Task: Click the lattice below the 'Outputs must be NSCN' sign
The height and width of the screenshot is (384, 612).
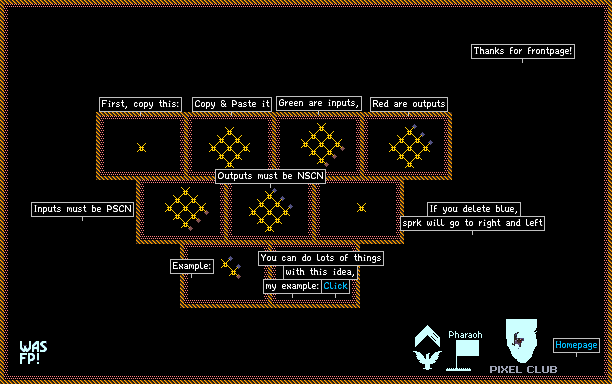Action: [270, 210]
